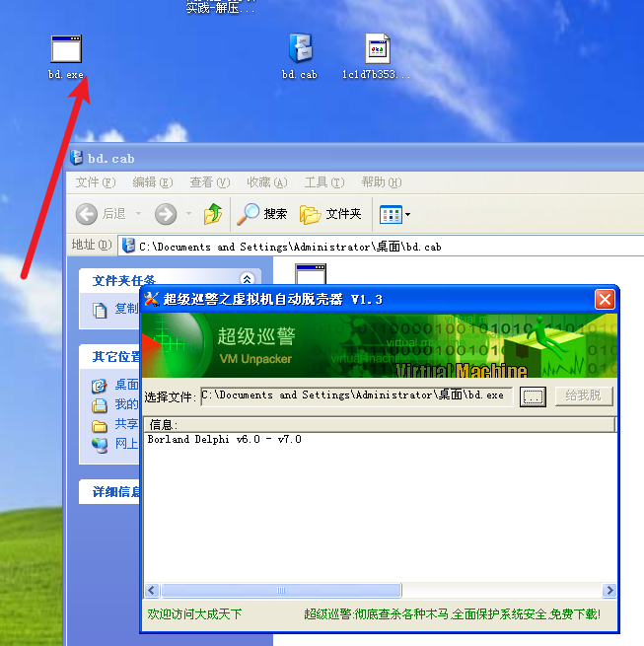
Task: Open the 桌面 location link
Action: [x=126, y=385]
